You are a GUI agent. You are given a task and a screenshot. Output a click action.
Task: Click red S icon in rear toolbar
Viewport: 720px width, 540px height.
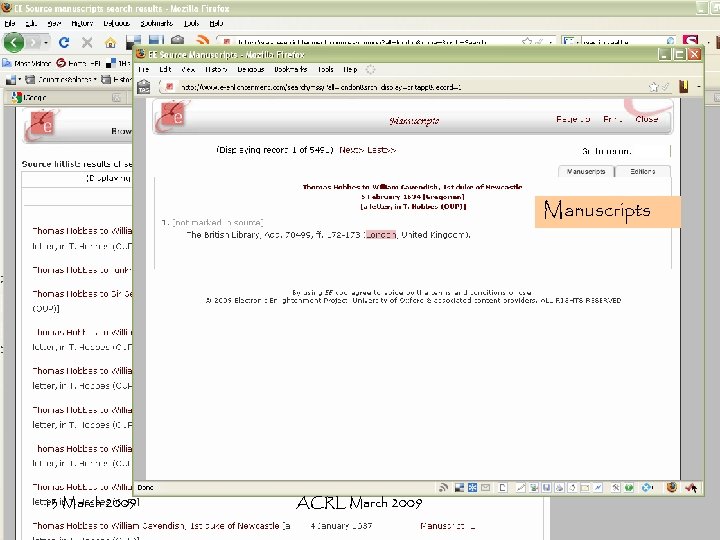(x=690, y=41)
